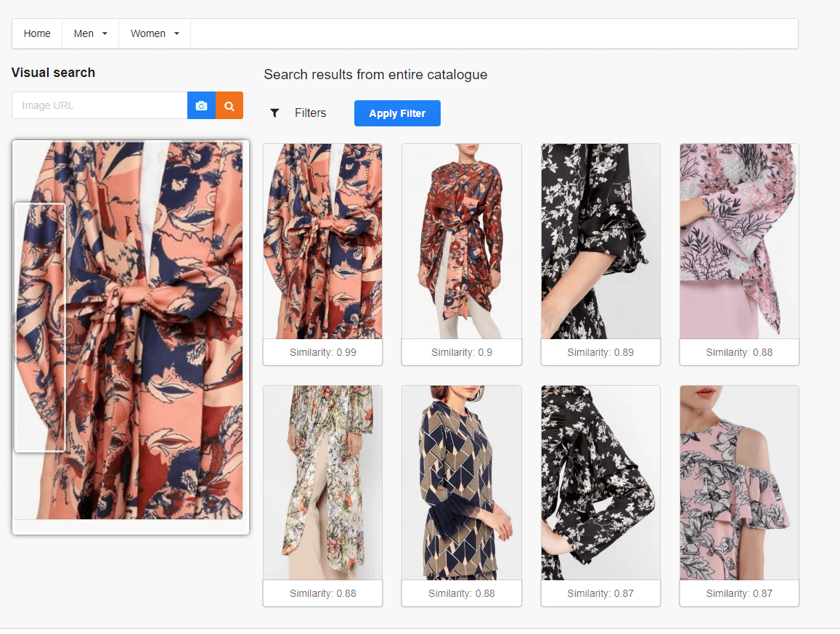This screenshot has width=840, height=634.
Task: Open the 0.9 similarity dress result
Action: click(x=461, y=241)
